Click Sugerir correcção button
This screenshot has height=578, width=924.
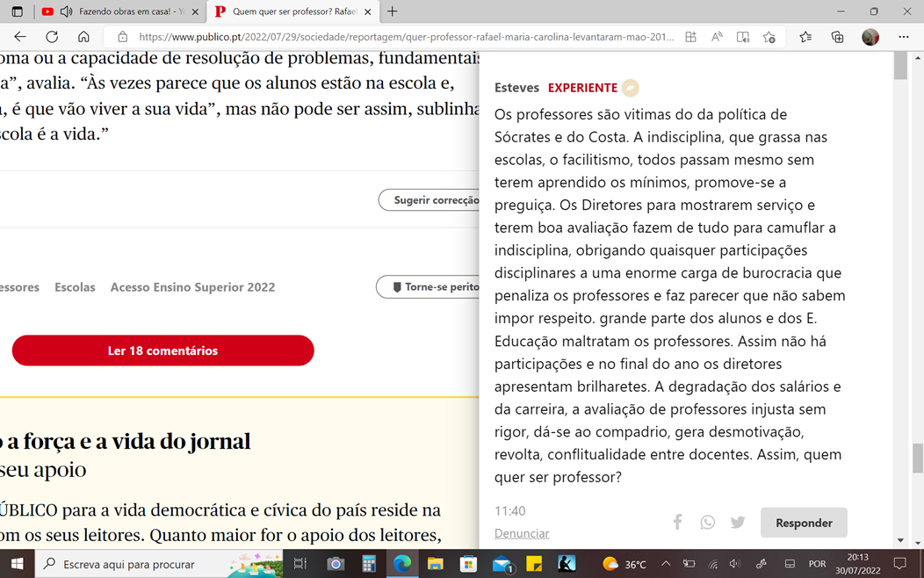click(x=429, y=199)
